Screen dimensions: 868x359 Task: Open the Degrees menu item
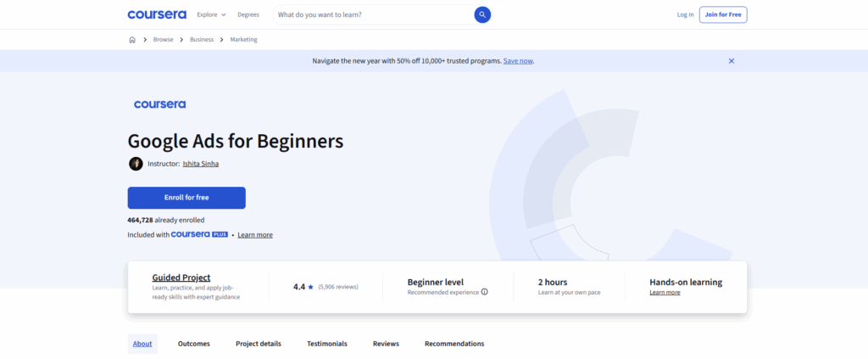pyautogui.click(x=248, y=15)
